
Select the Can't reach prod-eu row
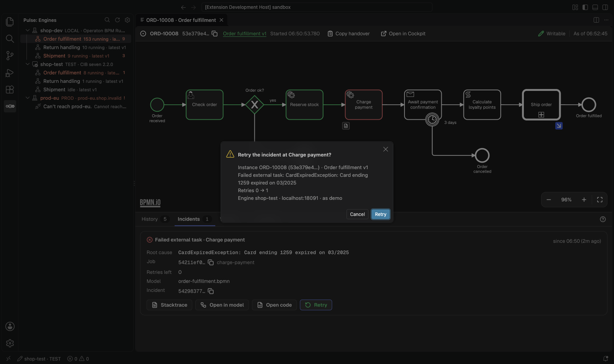click(x=76, y=106)
